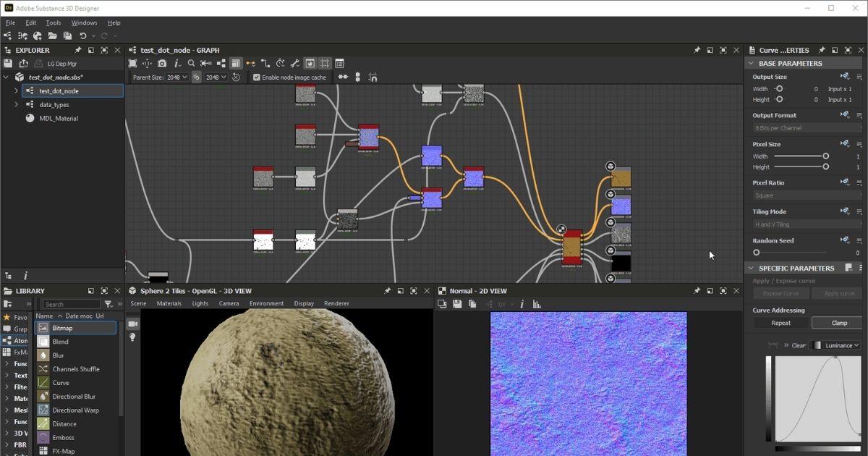Open the Environment menu in 3D view

[x=267, y=303]
